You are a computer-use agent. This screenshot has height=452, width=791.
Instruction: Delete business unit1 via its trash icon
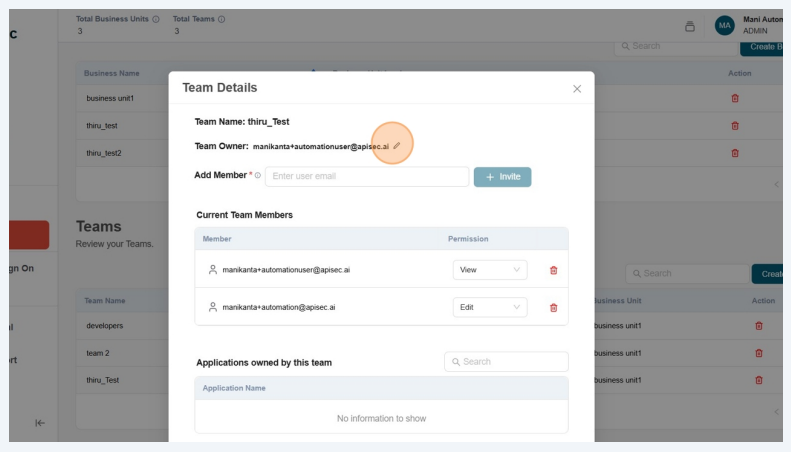[735, 98]
